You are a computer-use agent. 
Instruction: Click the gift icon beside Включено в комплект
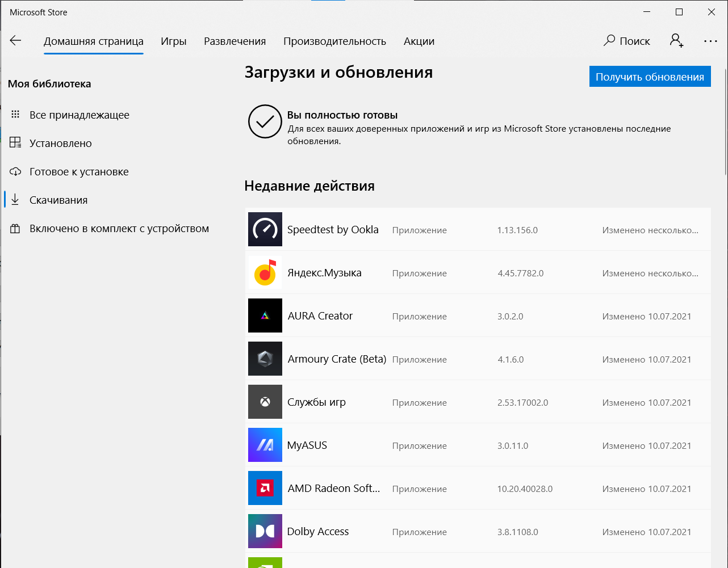point(15,229)
